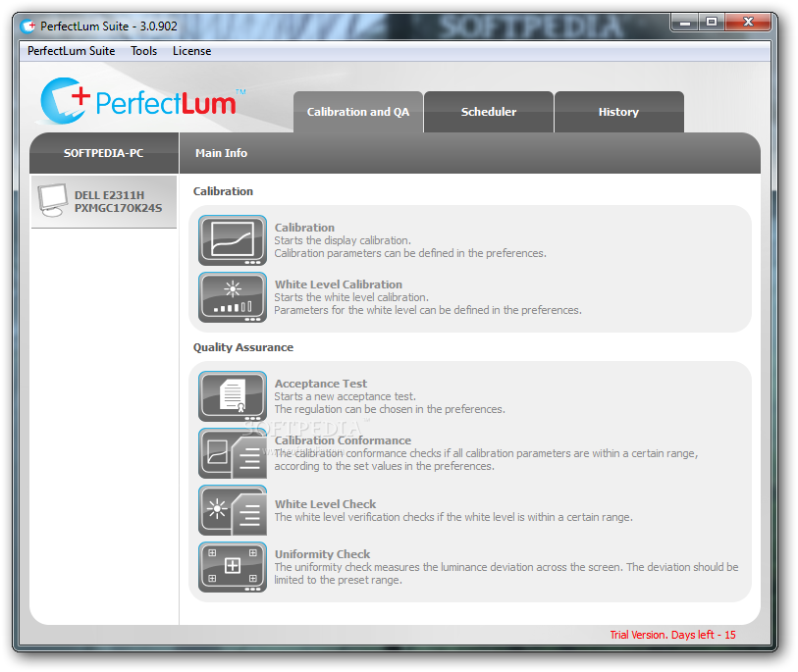Open the Acceptance Test icon
The width and height of the screenshot is (798, 672).
coord(233,396)
